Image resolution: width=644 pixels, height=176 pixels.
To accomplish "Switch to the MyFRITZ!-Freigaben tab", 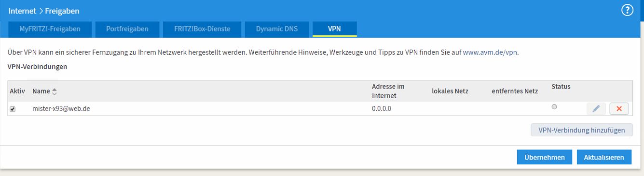I will 50,29.
